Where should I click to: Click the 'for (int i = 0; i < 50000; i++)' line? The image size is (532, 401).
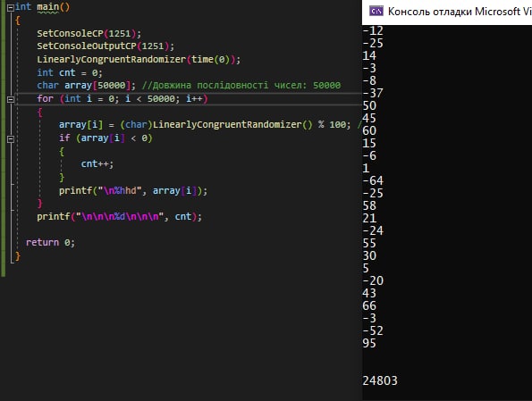click(x=122, y=99)
